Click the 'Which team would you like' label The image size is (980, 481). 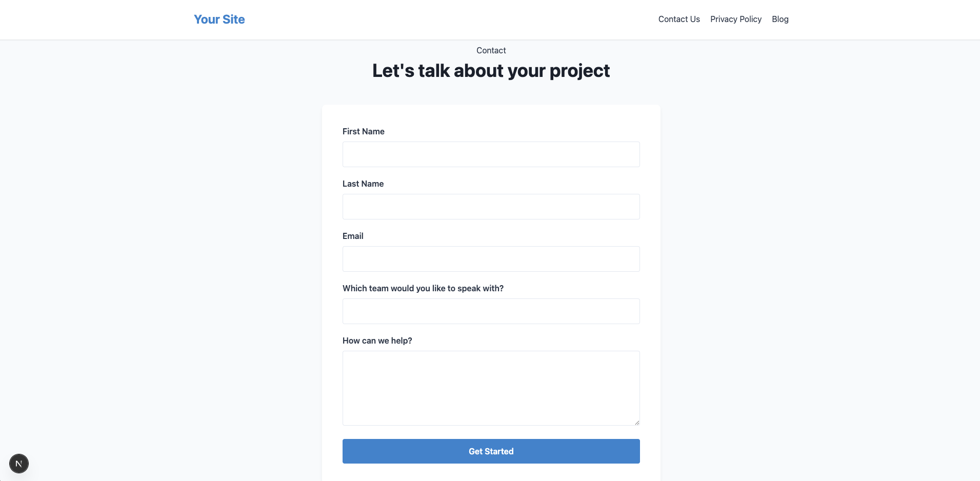pyautogui.click(x=423, y=288)
